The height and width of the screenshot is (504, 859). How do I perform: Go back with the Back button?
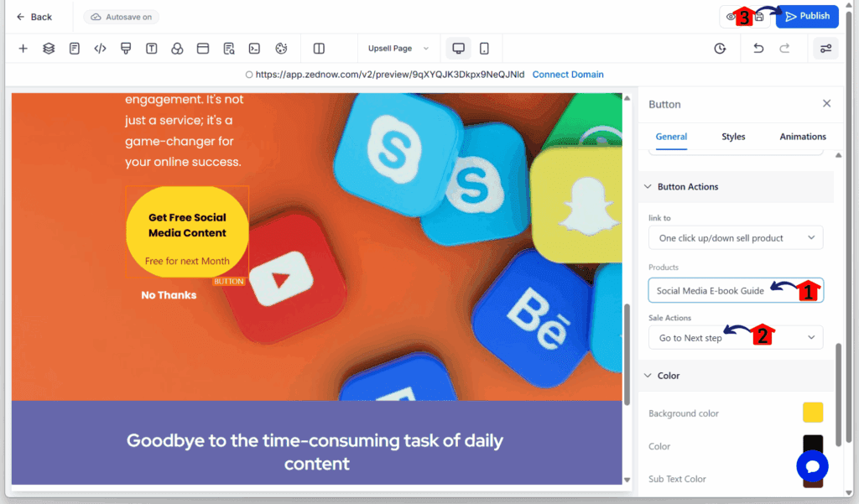(x=34, y=17)
